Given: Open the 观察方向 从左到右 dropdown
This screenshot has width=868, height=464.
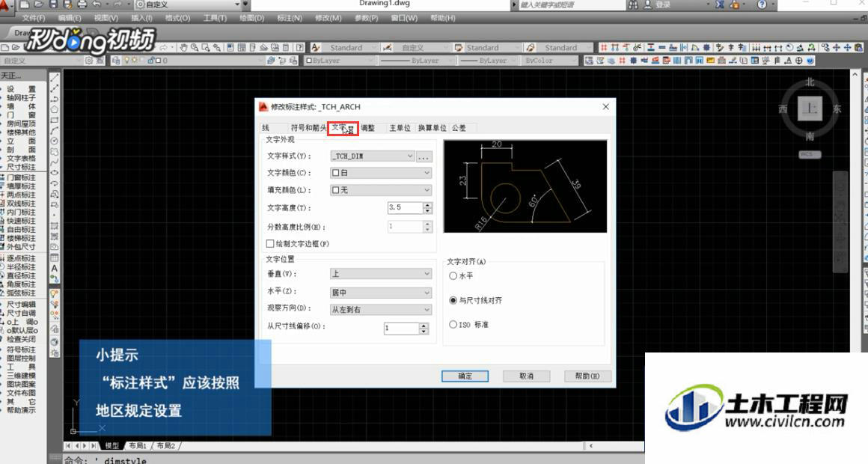Looking at the screenshot, I should pyautogui.click(x=381, y=310).
